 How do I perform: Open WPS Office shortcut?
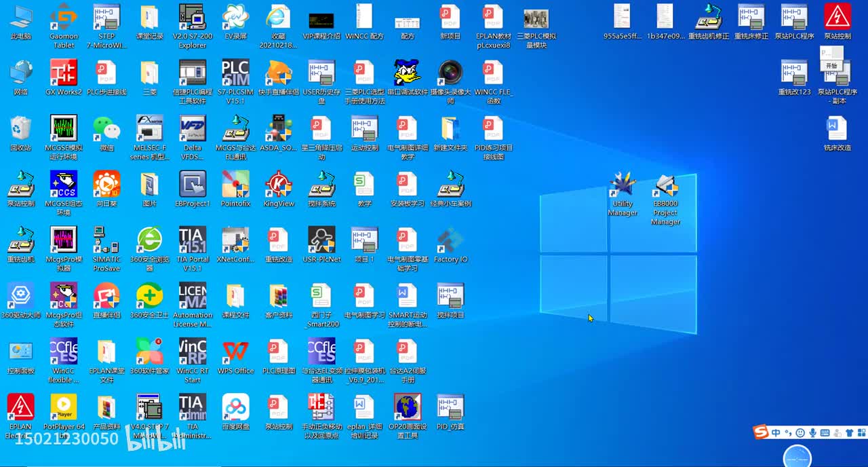(x=235, y=356)
